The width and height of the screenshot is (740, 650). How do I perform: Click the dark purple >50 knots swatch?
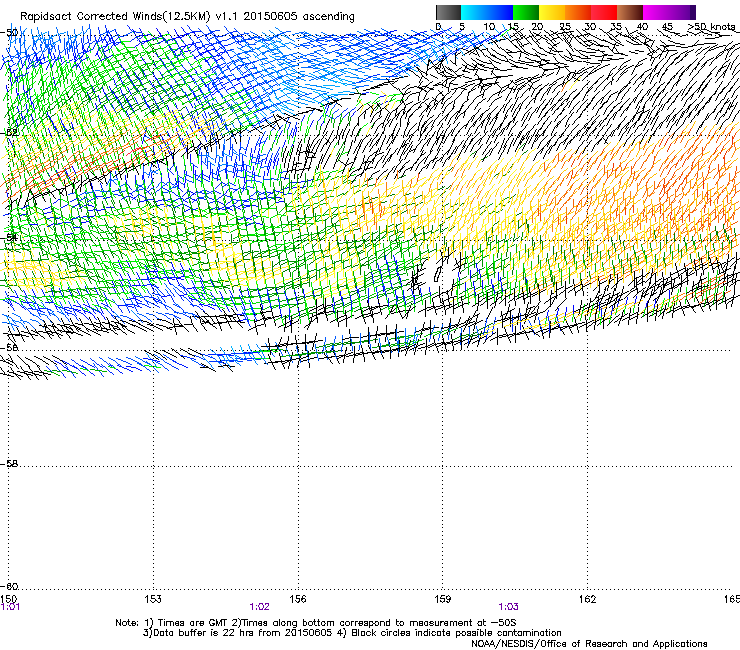[693, 12]
